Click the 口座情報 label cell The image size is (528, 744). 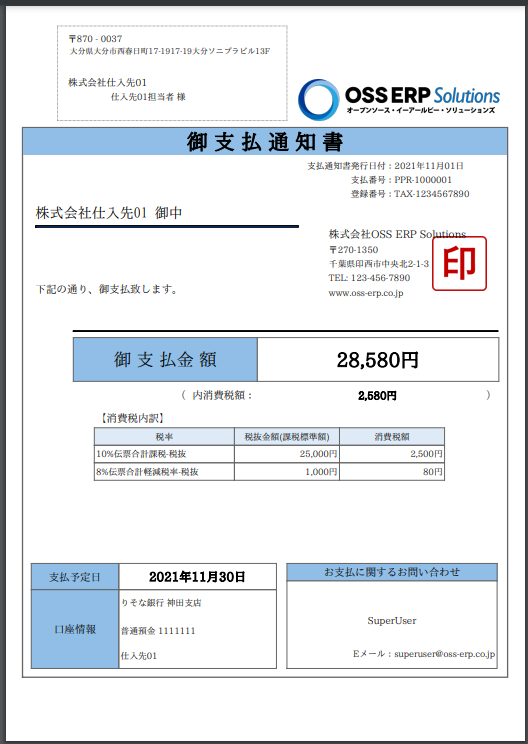(x=75, y=629)
